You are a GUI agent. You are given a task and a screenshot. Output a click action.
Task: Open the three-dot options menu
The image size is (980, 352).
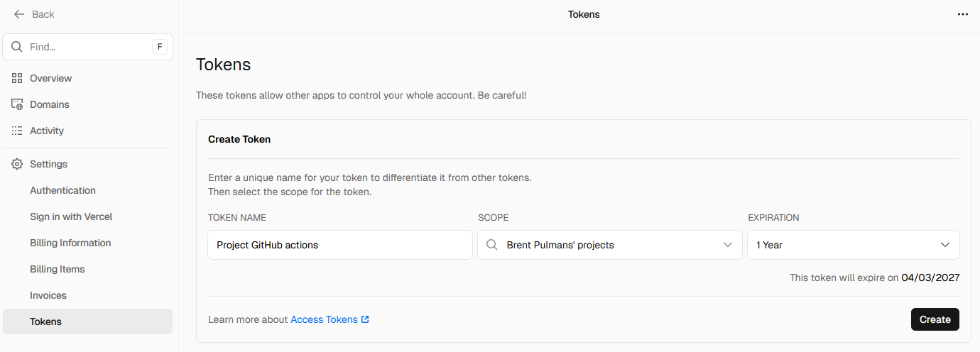[x=962, y=14]
